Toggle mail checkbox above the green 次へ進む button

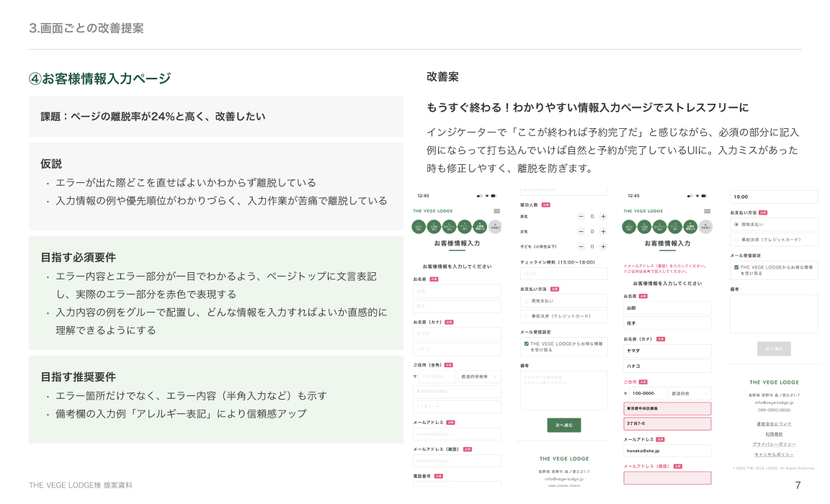(526, 344)
